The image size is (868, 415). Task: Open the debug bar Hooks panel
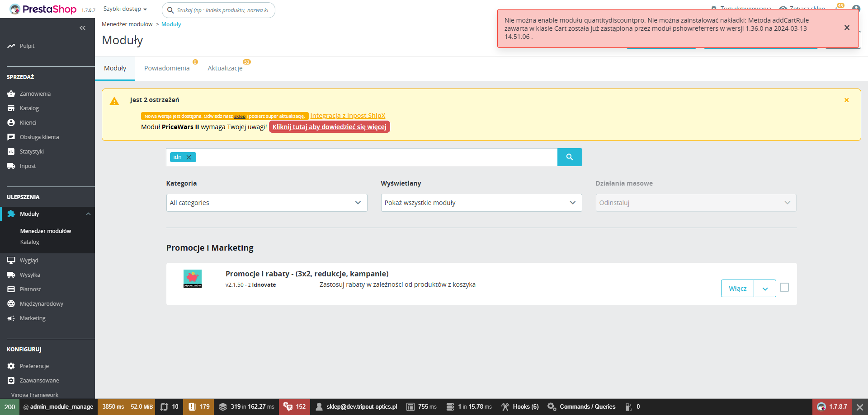[520, 407]
